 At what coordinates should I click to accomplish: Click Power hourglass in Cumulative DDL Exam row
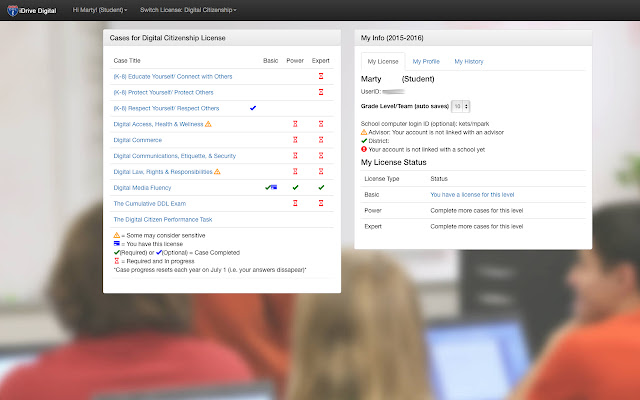[295, 203]
